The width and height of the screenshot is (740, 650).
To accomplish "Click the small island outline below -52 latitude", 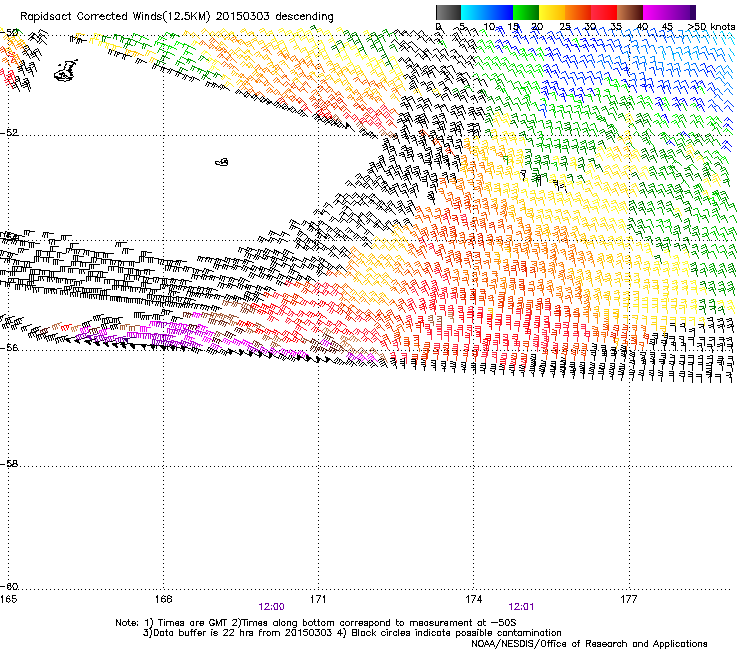I will (222, 162).
